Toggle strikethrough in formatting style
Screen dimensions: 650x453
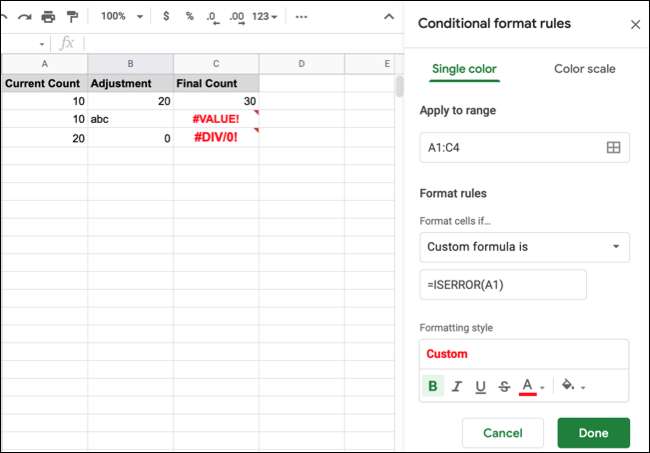point(504,386)
